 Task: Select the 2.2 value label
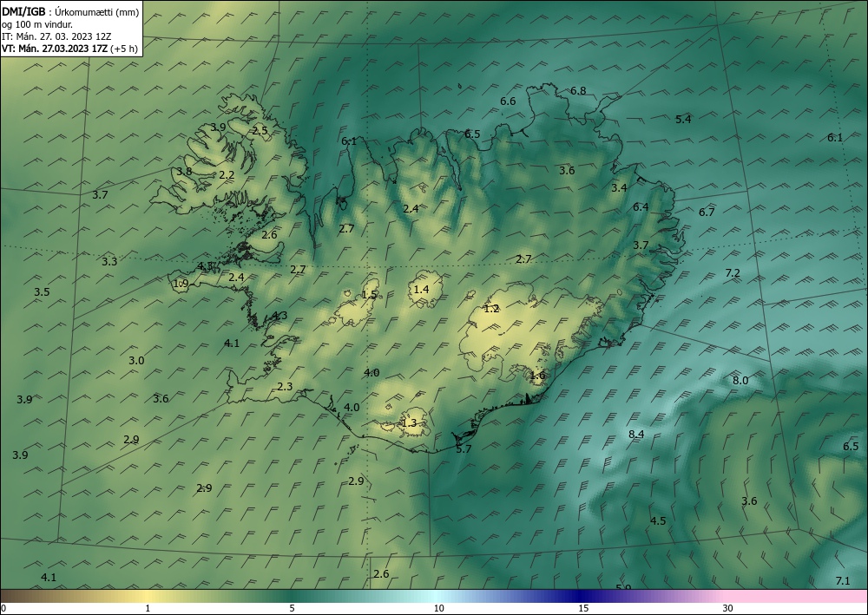click(227, 174)
